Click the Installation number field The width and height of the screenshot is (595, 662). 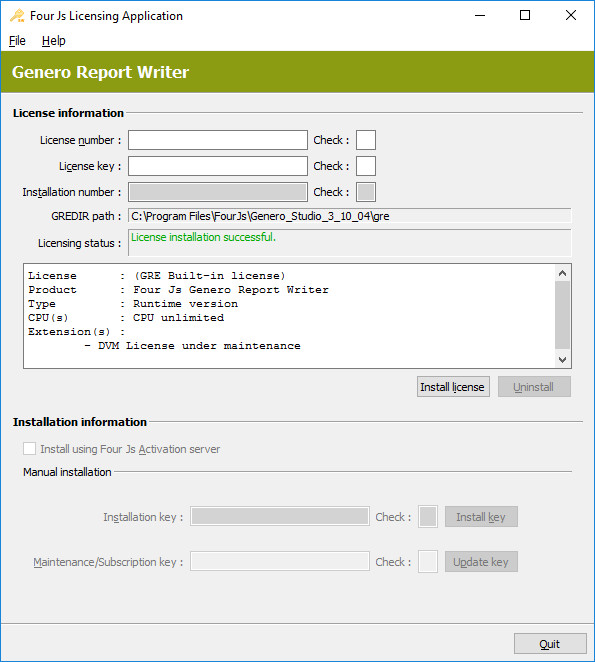point(218,193)
